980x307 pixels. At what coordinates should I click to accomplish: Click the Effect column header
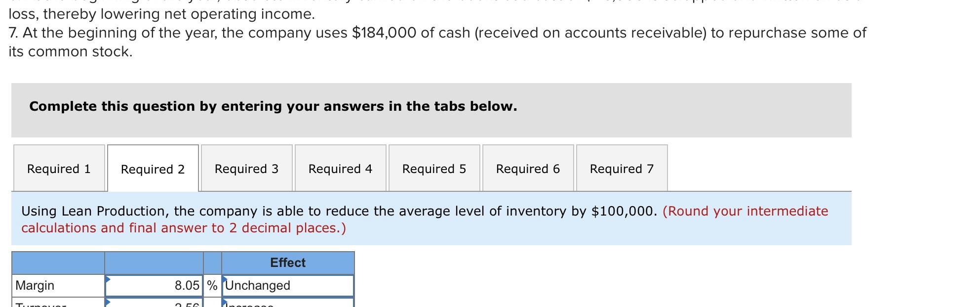coord(288,263)
